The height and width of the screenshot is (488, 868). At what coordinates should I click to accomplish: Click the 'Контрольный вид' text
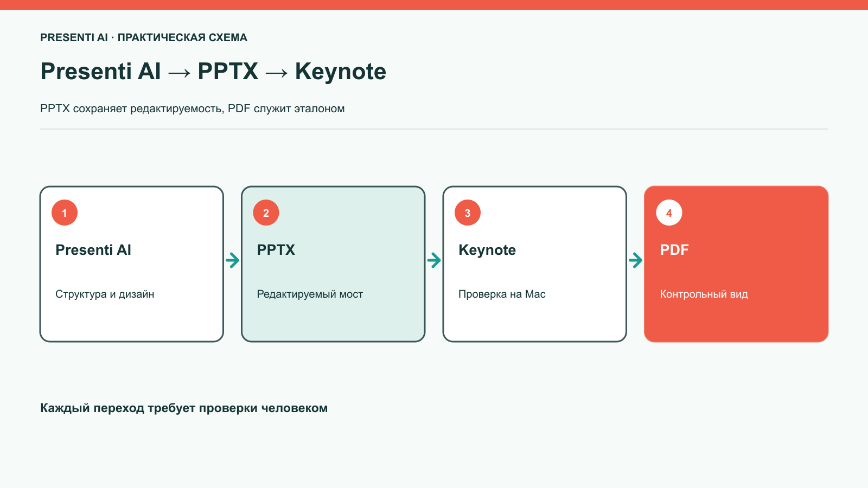[x=704, y=294]
